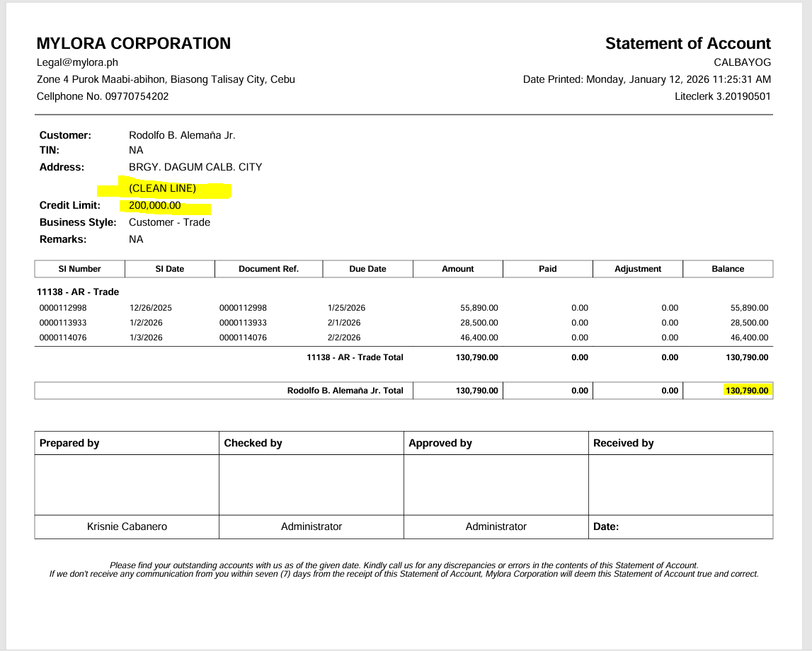812x651 pixels.
Task: Select the highlighted customer total balance 130,790.00
Action: [747, 391]
